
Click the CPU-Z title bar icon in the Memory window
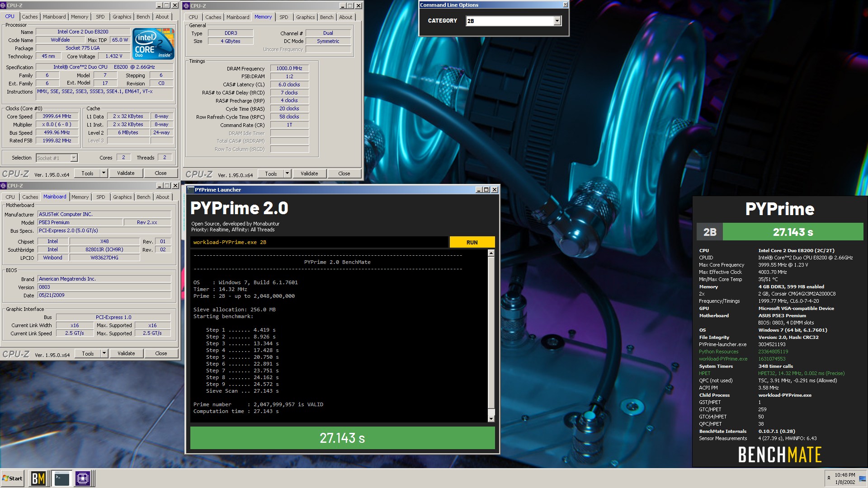tap(186, 6)
